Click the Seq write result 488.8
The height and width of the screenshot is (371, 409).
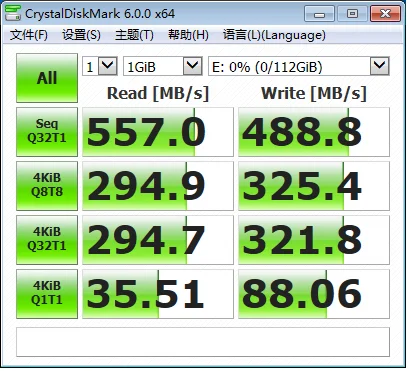coord(314,132)
